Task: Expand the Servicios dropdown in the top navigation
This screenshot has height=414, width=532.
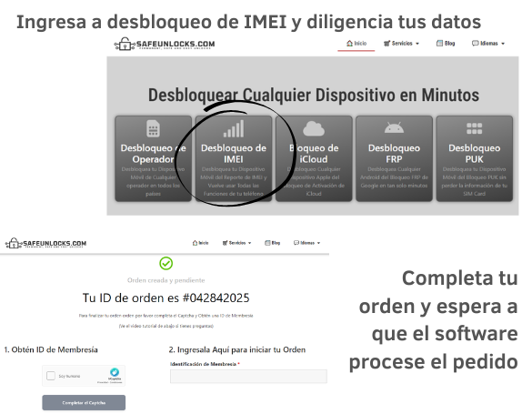Action: [x=401, y=44]
